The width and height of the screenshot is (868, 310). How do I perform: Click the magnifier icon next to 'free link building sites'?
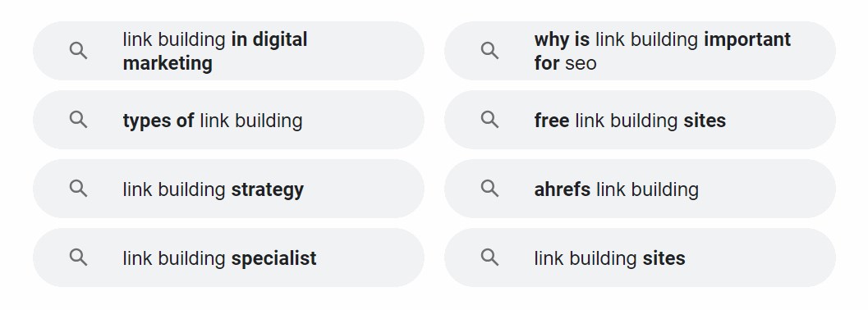point(489,120)
